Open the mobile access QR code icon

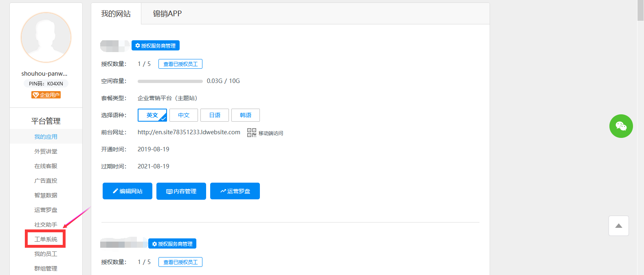252,133
